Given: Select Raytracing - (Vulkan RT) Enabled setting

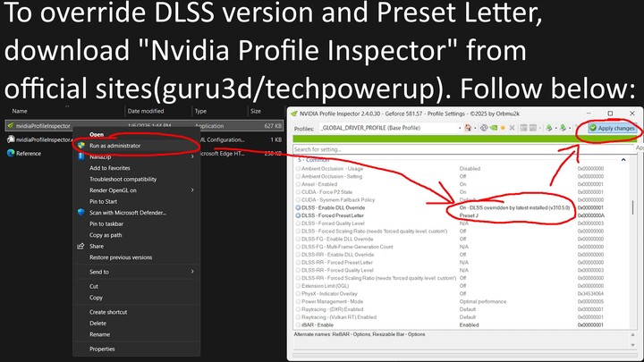Looking at the screenshot, I should pyautogui.click(x=339, y=317).
